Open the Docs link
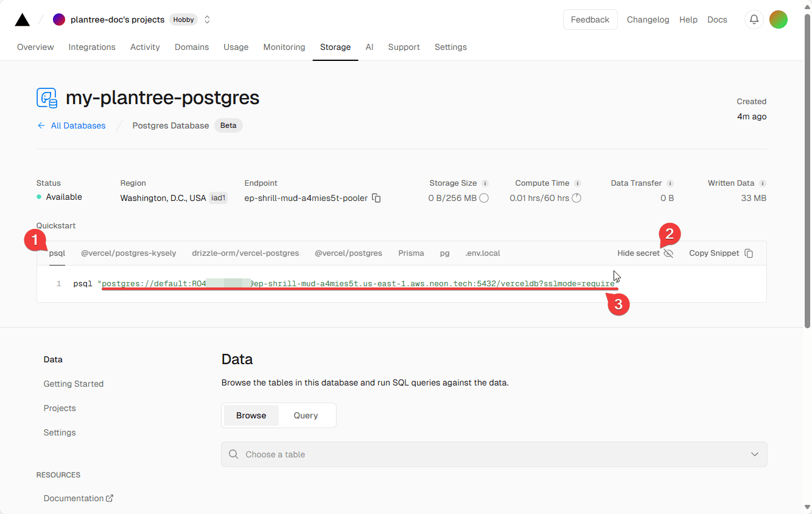This screenshot has height=514, width=812. pos(717,19)
